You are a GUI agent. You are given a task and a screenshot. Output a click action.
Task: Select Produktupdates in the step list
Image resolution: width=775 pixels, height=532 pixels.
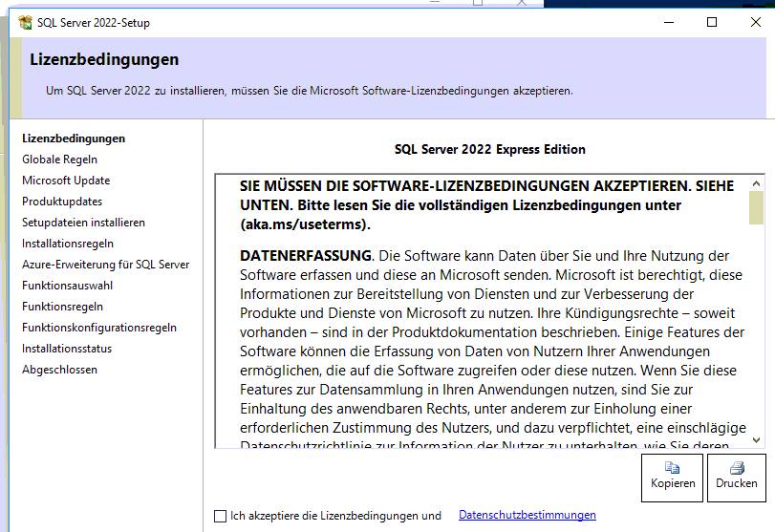point(62,202)
